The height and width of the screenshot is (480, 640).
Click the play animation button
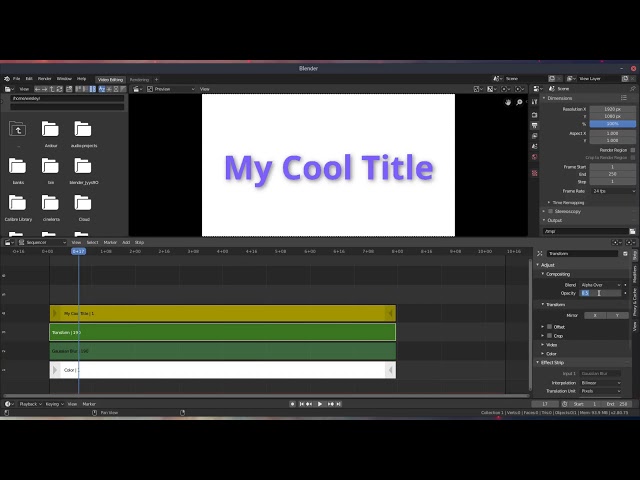click(x=320, y=404)
